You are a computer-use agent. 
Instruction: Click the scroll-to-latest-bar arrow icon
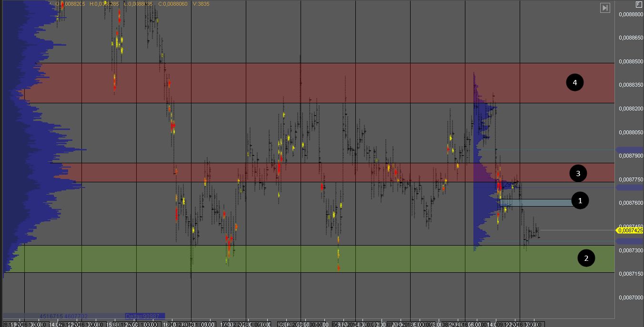[605, 8]
